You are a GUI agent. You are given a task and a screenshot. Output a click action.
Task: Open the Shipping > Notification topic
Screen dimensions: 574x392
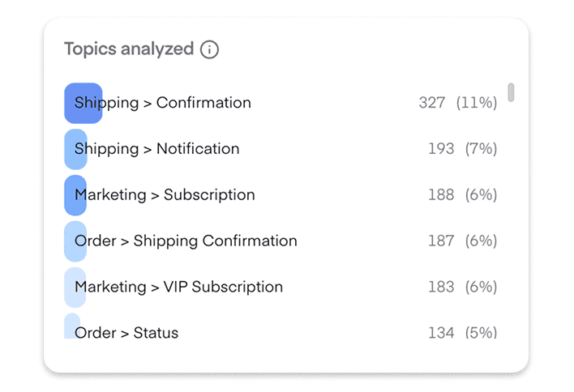(157, 149)
